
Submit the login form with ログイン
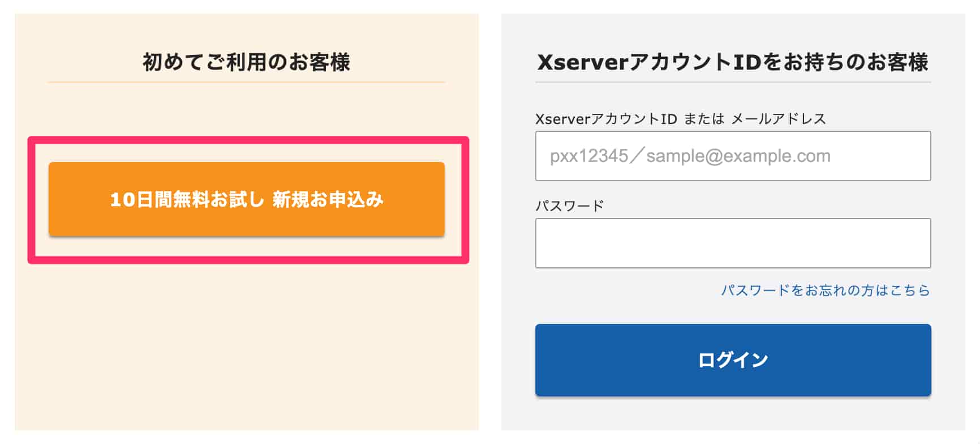733,360
